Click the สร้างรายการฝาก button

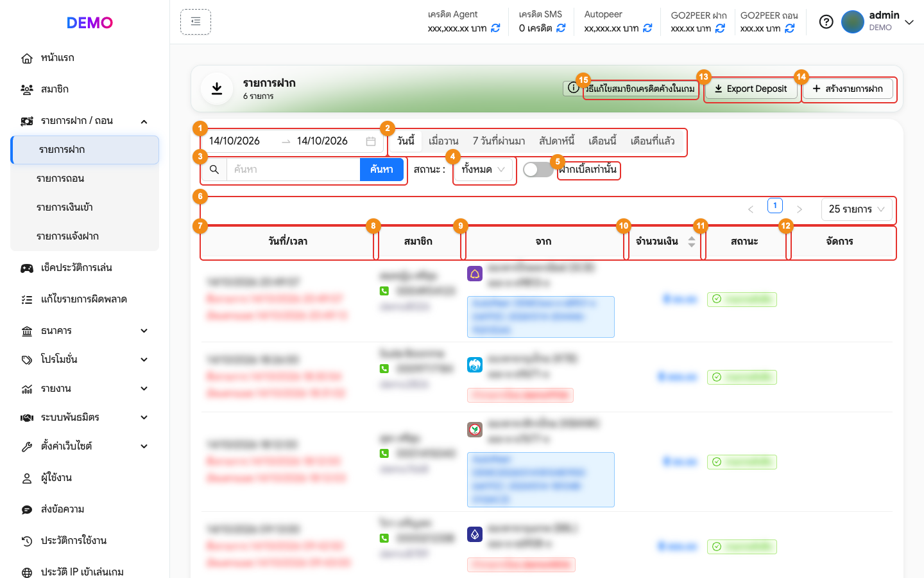click(x=848, y=89)
